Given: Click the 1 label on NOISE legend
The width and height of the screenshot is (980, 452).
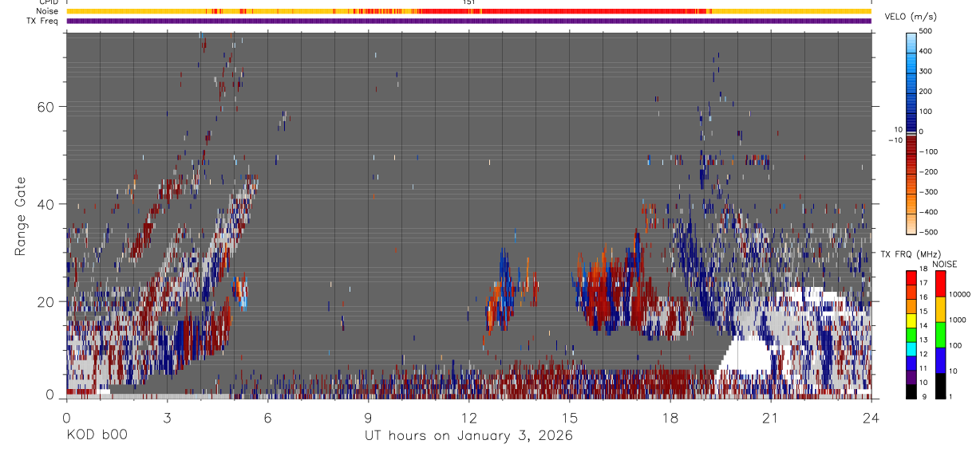Looking at the screenshot, I should [951, 396].
